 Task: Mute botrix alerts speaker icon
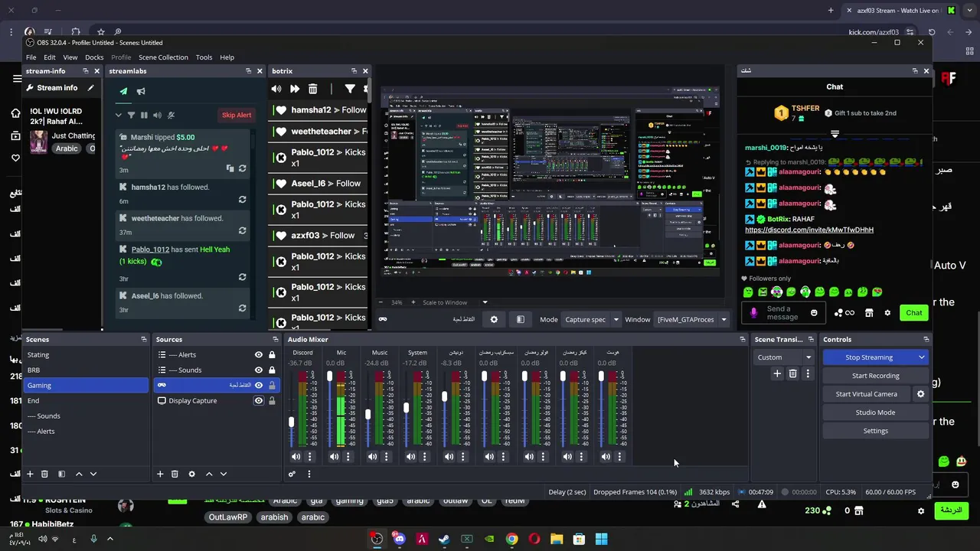pyautogui.click(x=276, y=90)
